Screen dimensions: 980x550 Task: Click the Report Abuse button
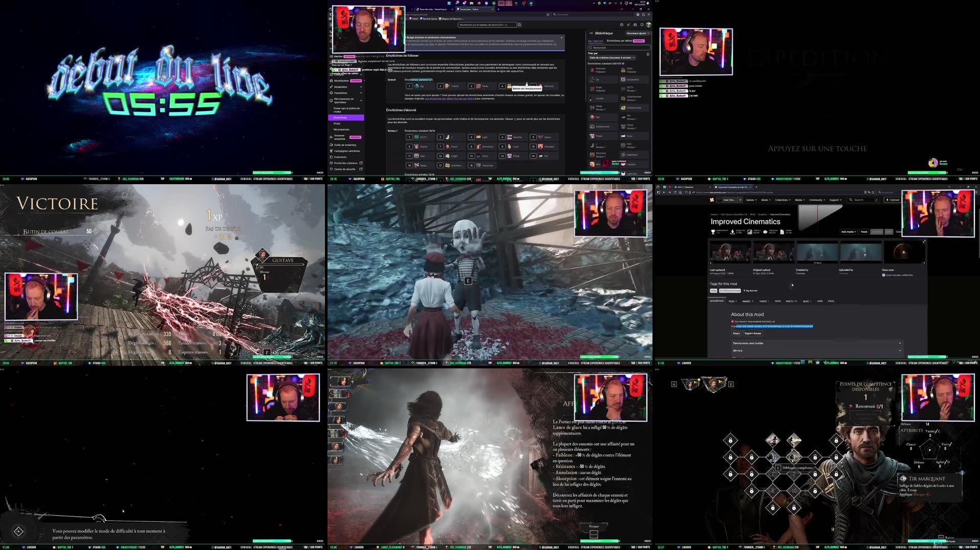(752, 333)
